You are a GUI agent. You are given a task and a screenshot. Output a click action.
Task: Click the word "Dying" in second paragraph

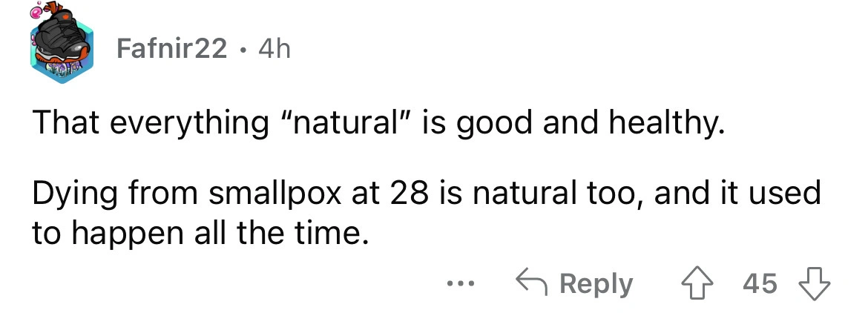coord(71,195)
